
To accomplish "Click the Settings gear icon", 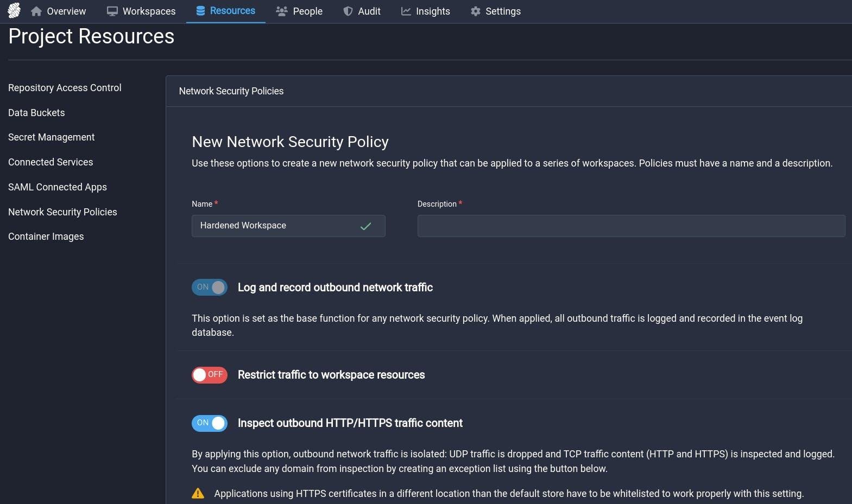I will 476,11.
